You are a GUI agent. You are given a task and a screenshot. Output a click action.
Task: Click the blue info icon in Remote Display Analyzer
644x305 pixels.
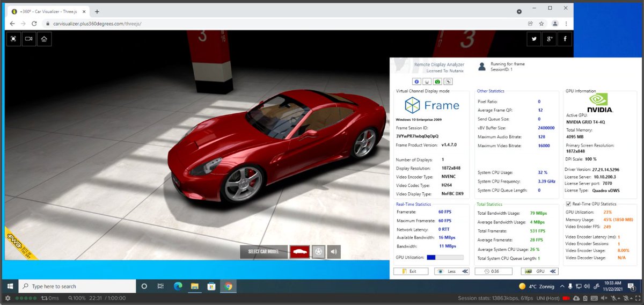416,81
